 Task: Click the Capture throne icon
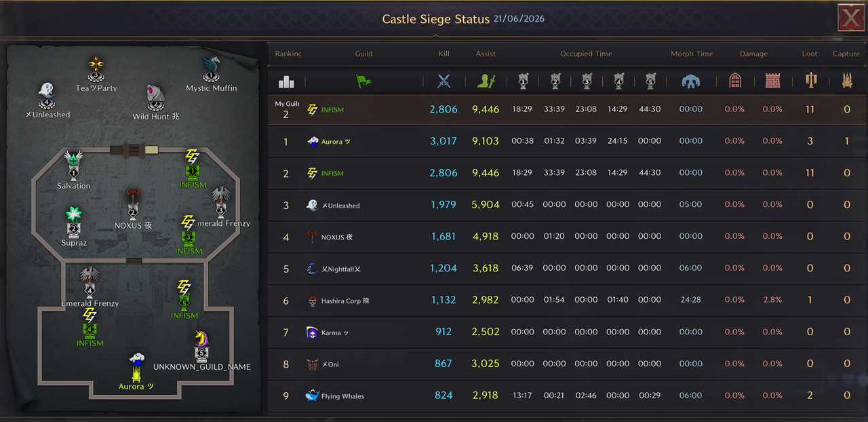[x=846, y=81]
